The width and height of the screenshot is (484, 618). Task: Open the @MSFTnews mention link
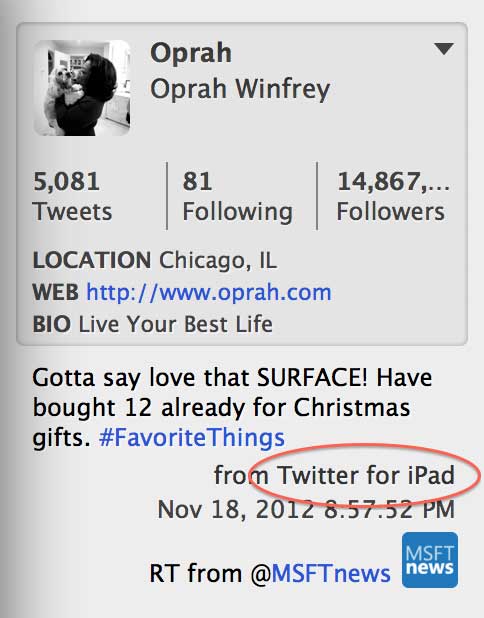coord(320,573)
